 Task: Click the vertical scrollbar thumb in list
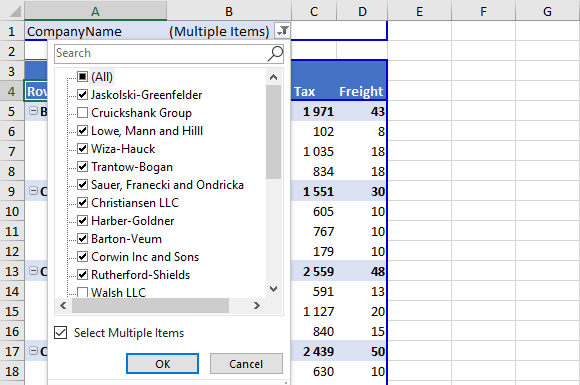point(273,132)
